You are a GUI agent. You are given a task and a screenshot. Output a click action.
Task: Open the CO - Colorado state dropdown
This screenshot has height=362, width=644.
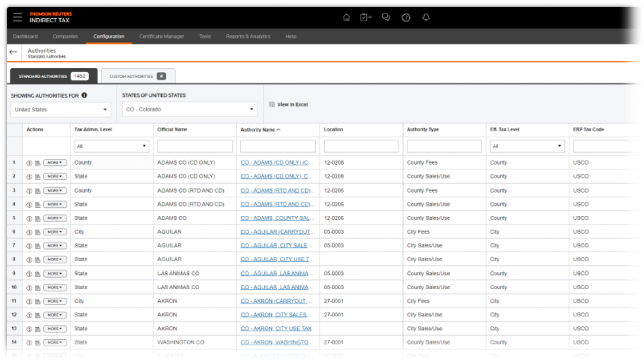(x=189, y=110)
